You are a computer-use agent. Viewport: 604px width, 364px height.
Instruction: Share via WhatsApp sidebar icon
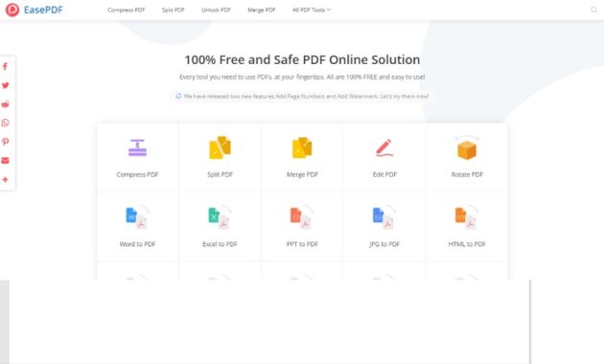tap(6, 123)
